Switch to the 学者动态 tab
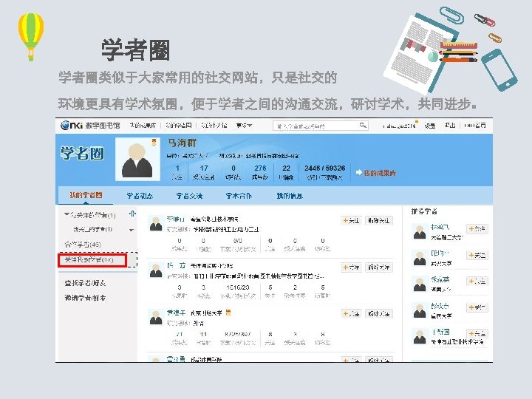The image size is (532, 399). 140,196
